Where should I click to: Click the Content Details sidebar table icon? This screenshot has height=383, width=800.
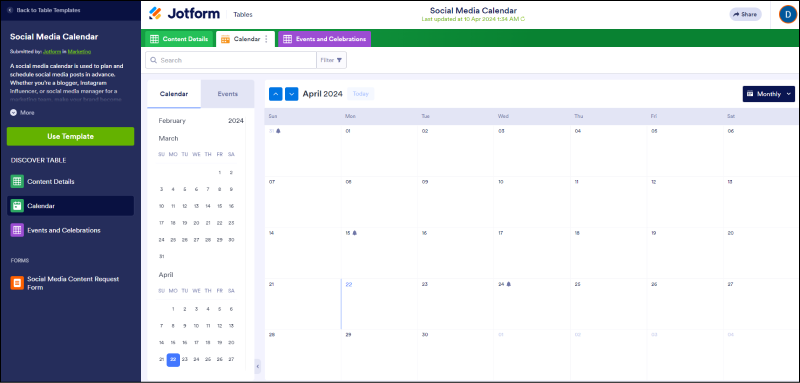coord(17,182)
